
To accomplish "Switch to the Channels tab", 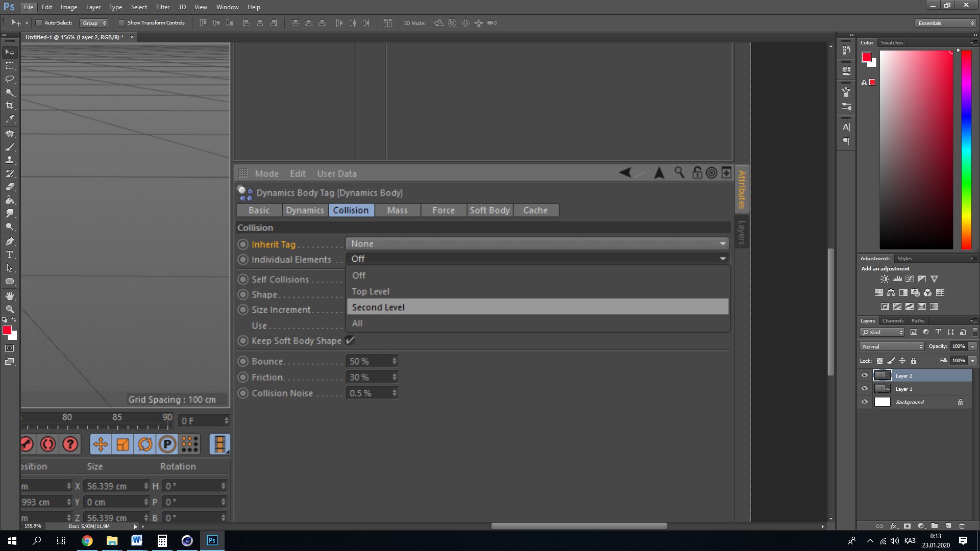I will 893,321.
